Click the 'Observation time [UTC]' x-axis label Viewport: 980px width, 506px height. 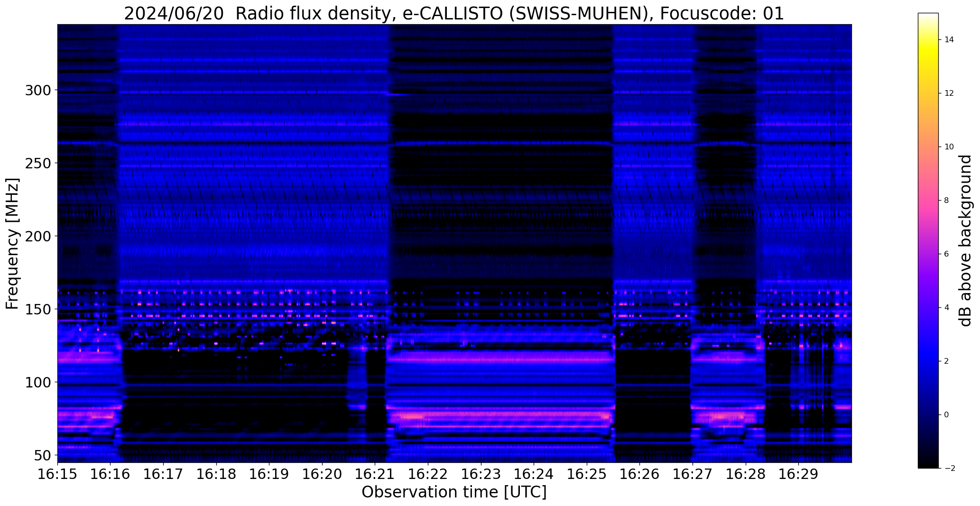point(454,492)
